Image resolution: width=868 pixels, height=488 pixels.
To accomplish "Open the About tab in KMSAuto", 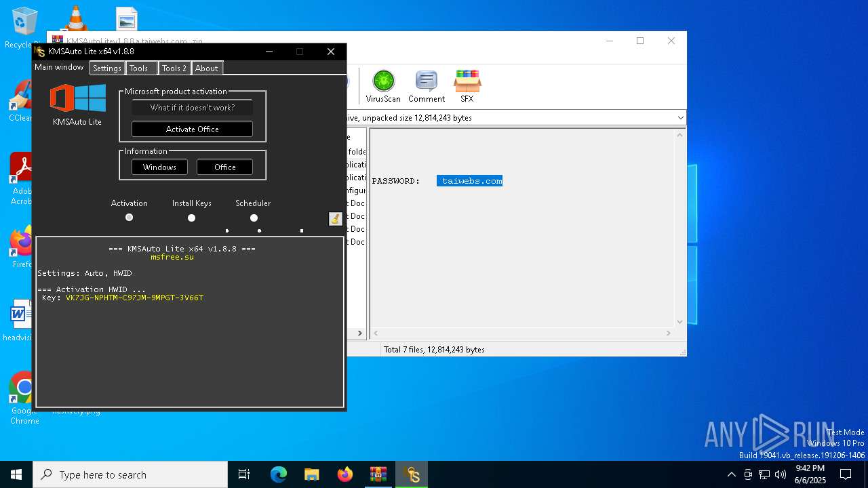I will [x=207, y=68].
